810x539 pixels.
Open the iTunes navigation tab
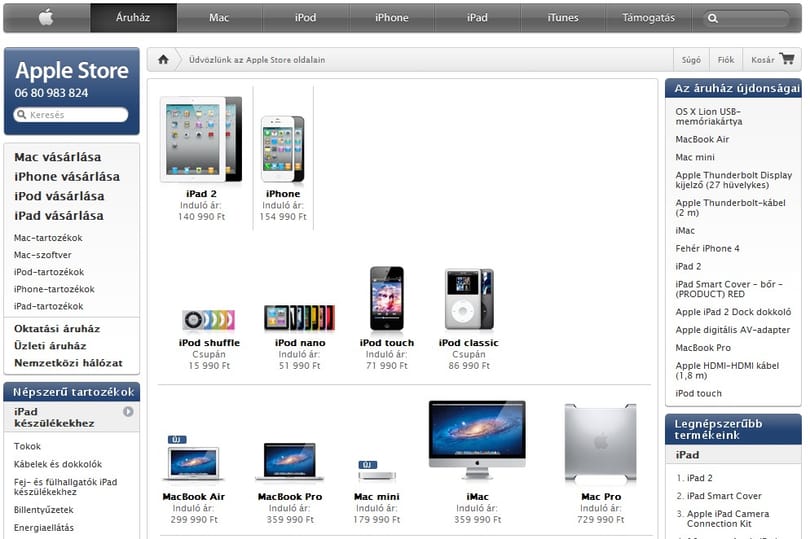(x=563, y=18)
